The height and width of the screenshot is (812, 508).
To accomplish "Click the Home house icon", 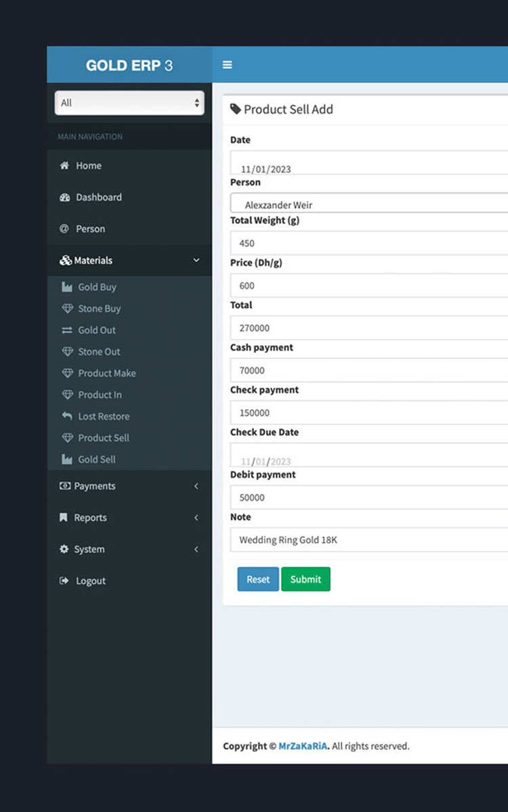I will (x=64, y=166).
